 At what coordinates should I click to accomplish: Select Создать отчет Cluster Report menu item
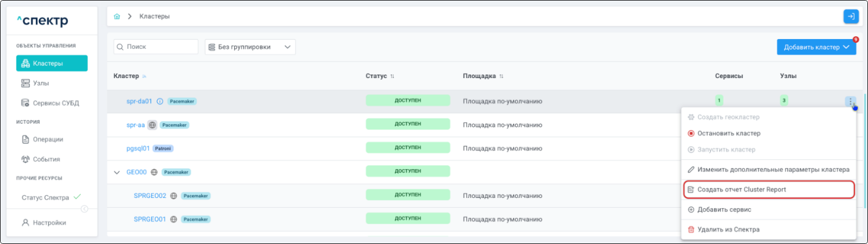tap(741, 190)
